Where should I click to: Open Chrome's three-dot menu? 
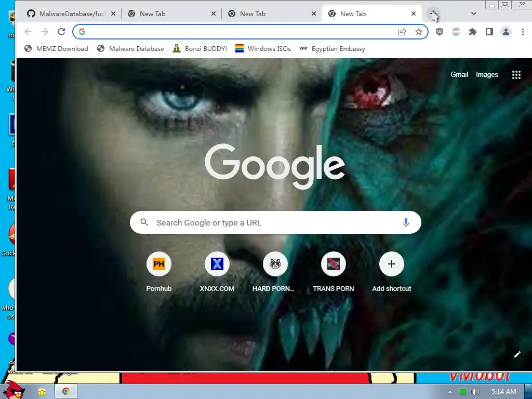tap(523, 32)
